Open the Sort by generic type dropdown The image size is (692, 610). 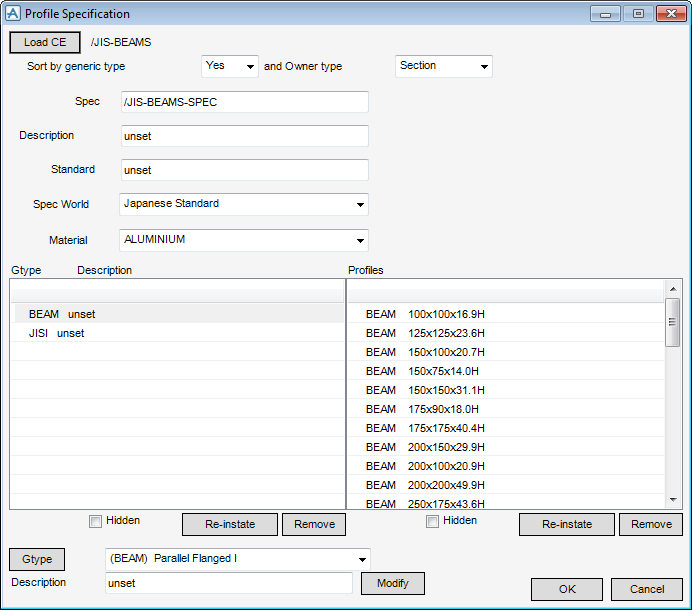point(230,66)
